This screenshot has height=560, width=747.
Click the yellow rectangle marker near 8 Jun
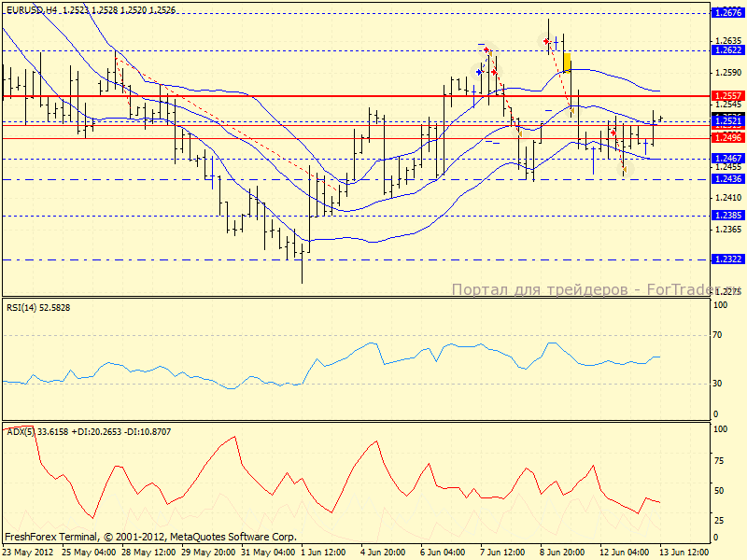(566, 63)
